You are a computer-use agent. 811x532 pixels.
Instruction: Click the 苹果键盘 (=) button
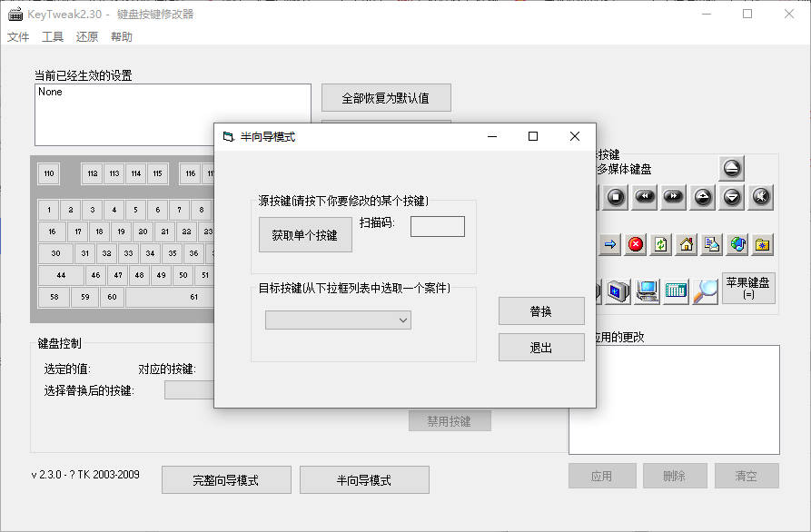point(748,288)
